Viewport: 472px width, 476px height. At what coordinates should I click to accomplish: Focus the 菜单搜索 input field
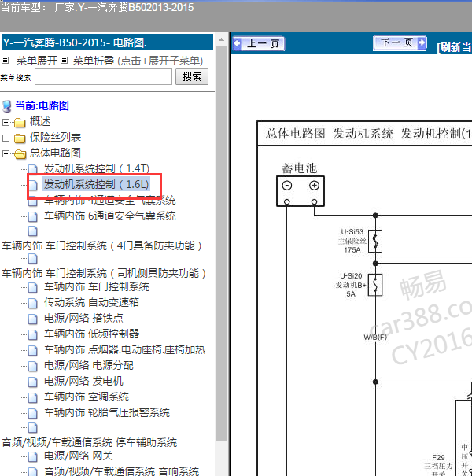[104, 77]
